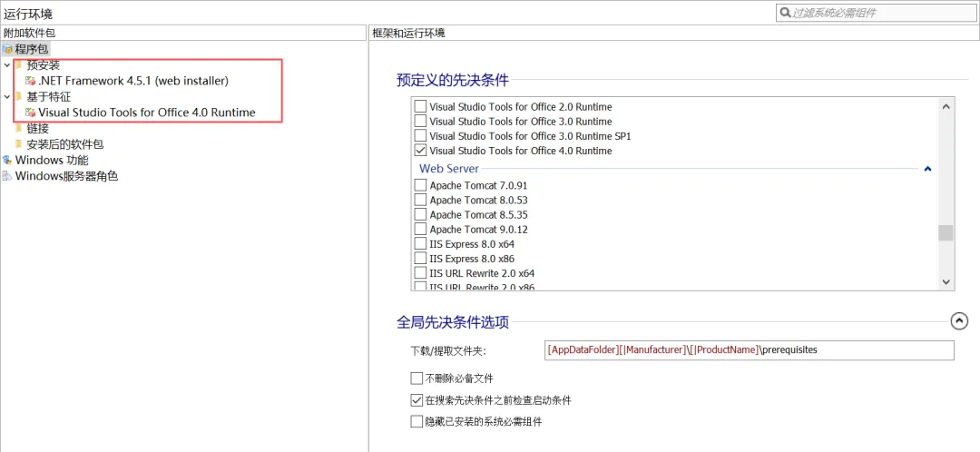The image size is (980, 452).
Task: Check IIS Express 8.0 x86
Action: point(421,258)
